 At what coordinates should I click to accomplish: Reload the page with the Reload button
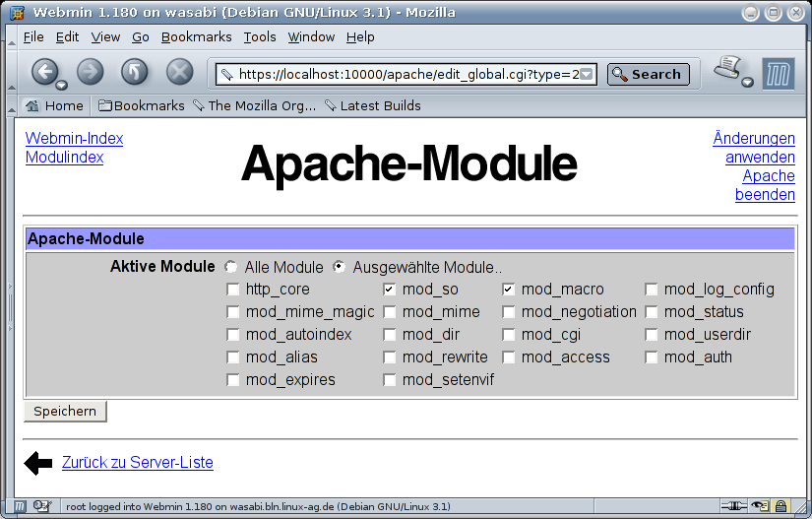click(135, 72)
